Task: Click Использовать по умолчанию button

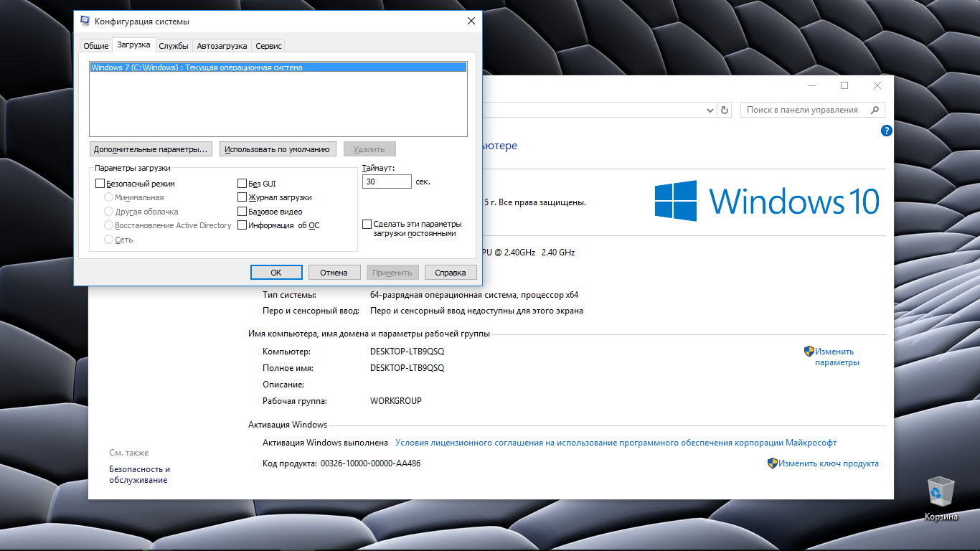Action: point(277,149)
